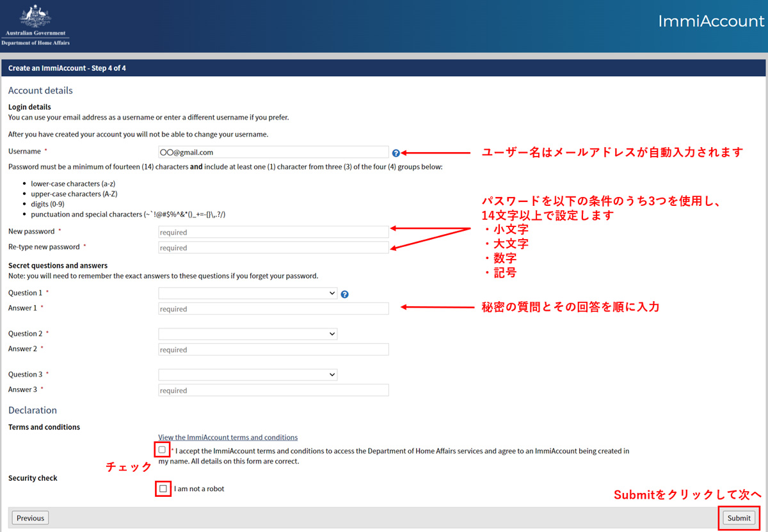Click into the Answer 2 field
The width and height of the screenshot is (768, 532).
click(273, 350)
